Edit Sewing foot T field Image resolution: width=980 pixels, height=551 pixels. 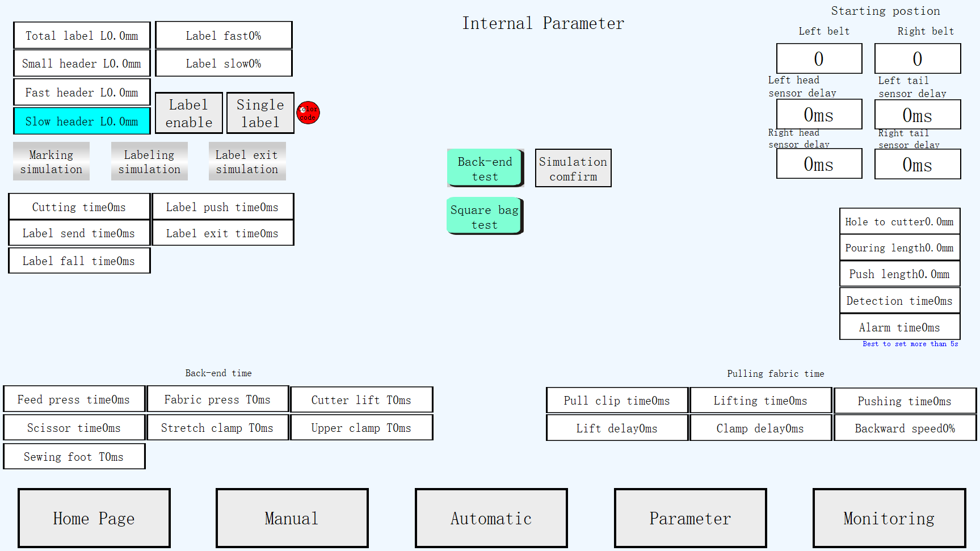74,456
